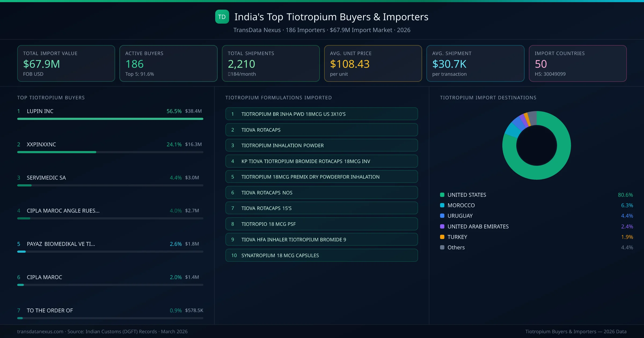Screen dimensions: 644x338
Task: Expand the Top Tiotropium Buyers section
Action: coord(51,98)
